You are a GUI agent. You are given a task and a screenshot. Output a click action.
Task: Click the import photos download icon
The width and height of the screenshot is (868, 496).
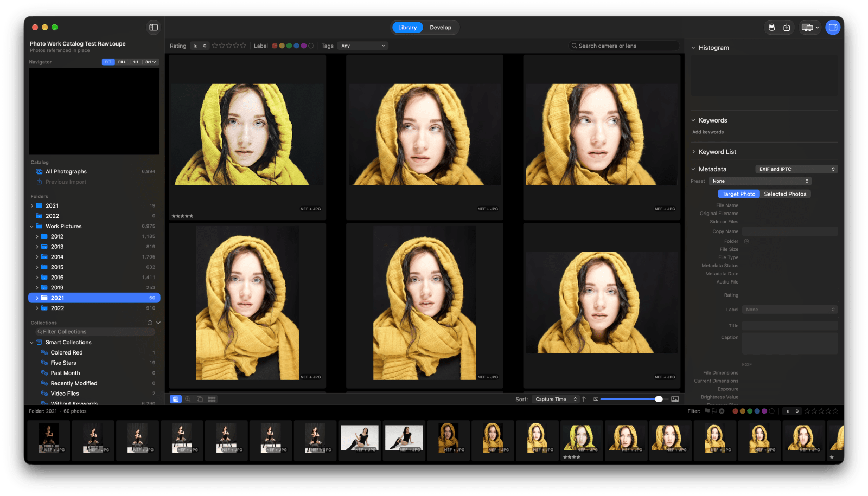pyautogui.click(x=787, y=27)
